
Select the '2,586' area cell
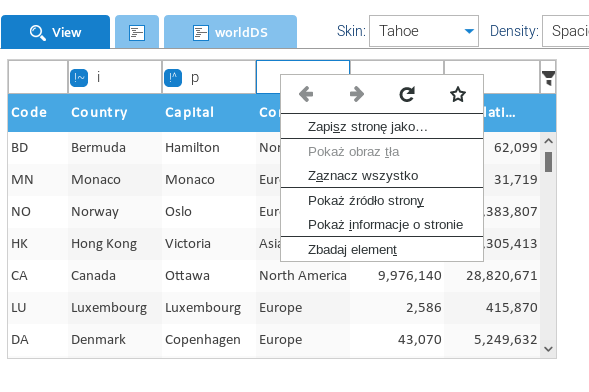(397, 308)
